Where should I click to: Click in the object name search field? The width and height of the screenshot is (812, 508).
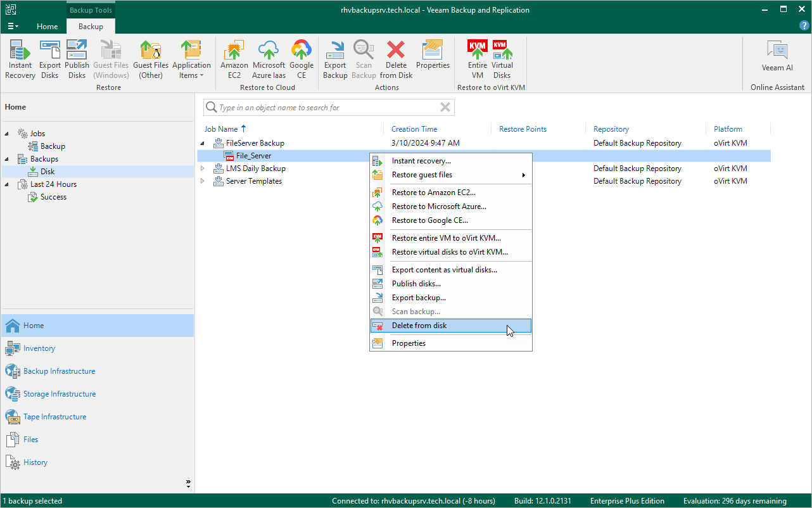(x=328, y=108)
